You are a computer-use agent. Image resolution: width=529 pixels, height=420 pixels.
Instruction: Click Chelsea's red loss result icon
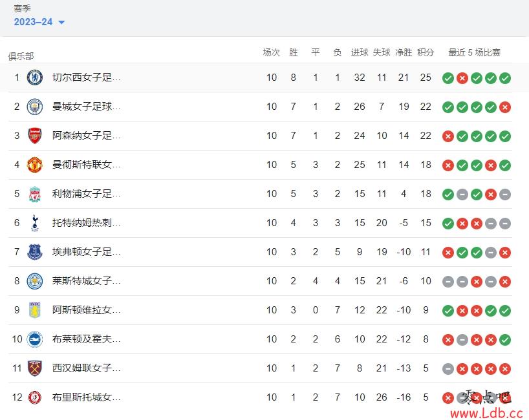[462, 78]
